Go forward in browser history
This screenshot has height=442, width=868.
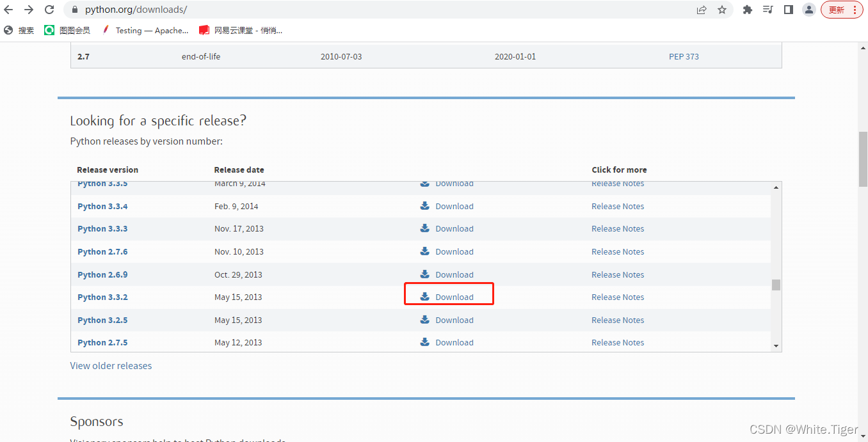(x=29, y=10)
